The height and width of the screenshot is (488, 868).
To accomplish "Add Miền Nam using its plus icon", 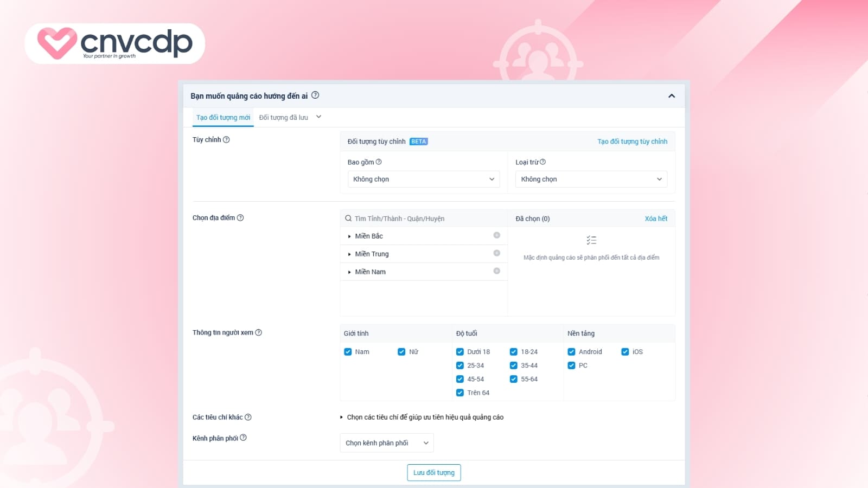I will pos(496,271).
